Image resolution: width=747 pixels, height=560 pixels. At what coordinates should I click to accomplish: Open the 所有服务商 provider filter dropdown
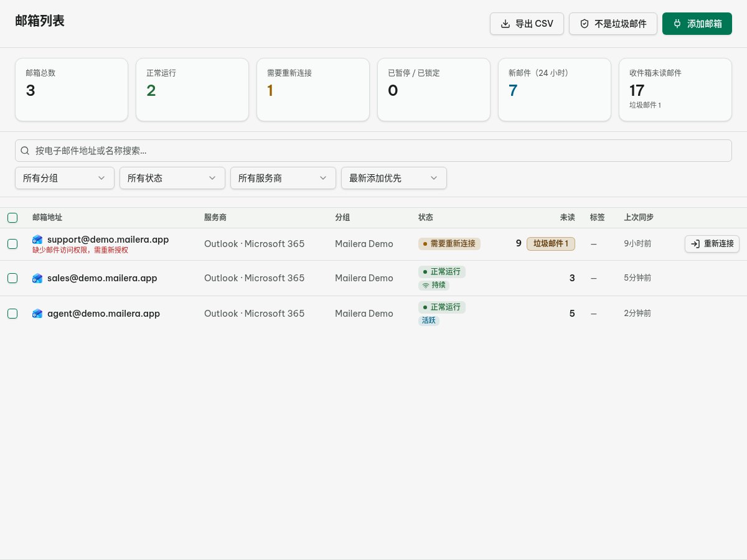coord(283,178)
